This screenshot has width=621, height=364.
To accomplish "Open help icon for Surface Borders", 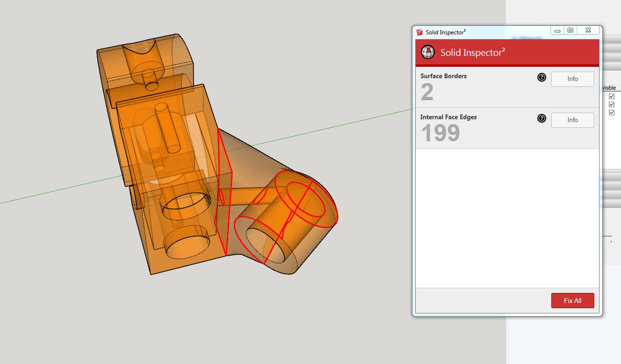I will [x=542, y=77].
